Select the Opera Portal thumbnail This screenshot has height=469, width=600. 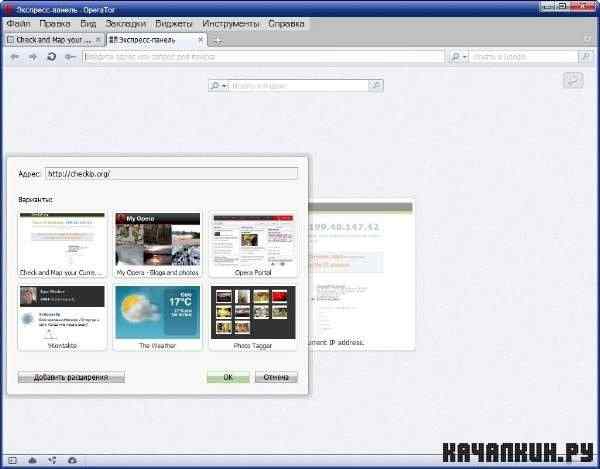[253, 244]
